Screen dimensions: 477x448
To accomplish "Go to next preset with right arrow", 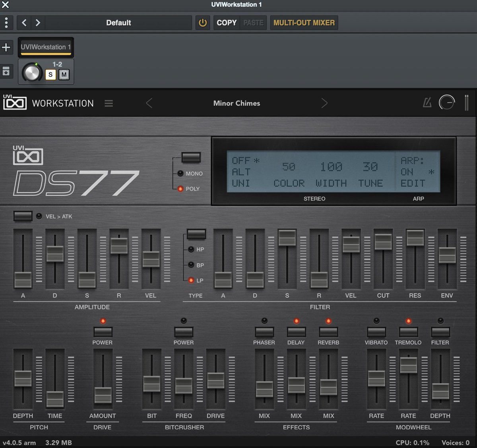I will [38, 23].
